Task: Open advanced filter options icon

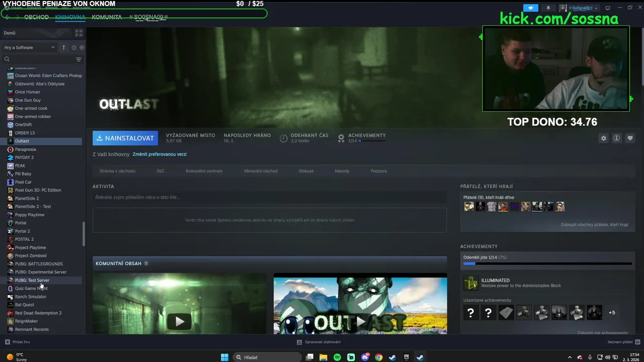Action: 78,59
